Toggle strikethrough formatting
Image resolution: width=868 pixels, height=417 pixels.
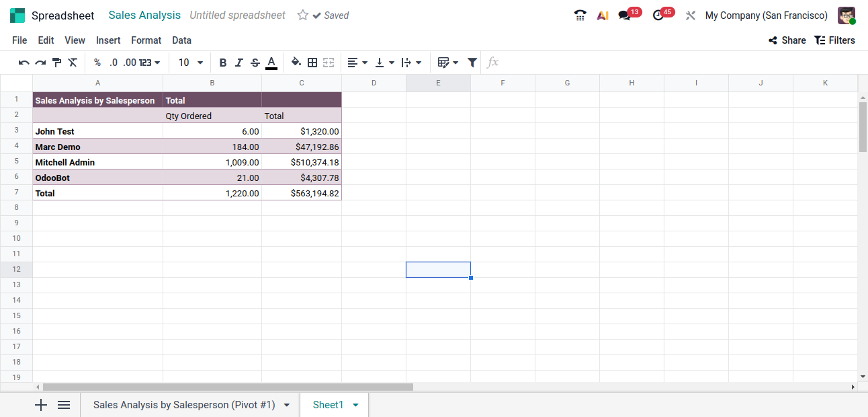(255, 63)
